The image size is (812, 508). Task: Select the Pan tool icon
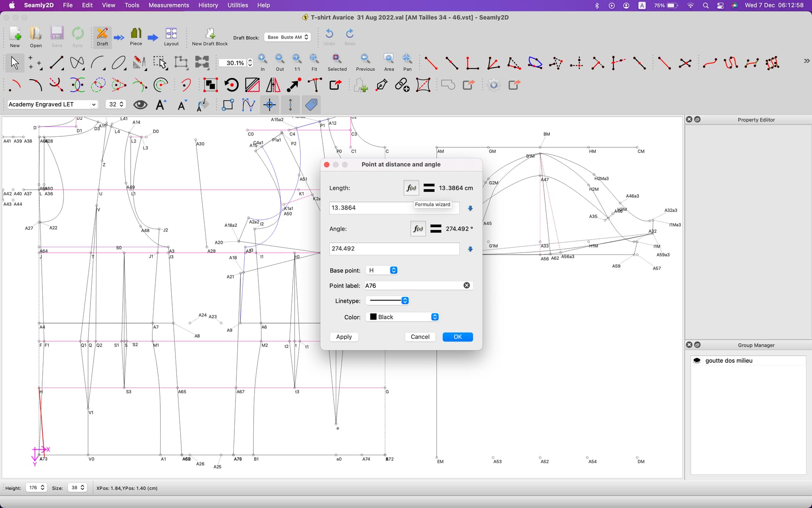tap(407, 58)
